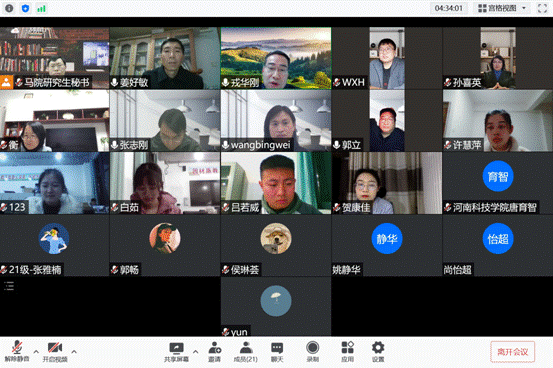
Task: Click the meeting timer 04:34:01
Action: [449, 8]
